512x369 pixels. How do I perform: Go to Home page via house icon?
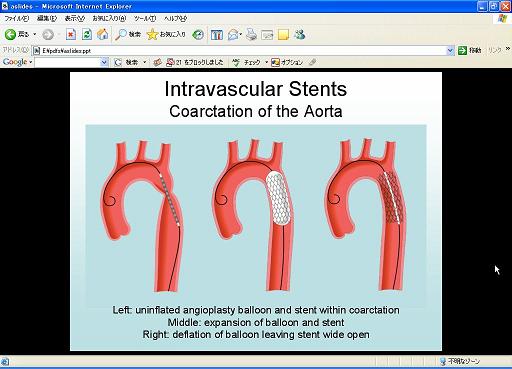click(x=103, y=34)
